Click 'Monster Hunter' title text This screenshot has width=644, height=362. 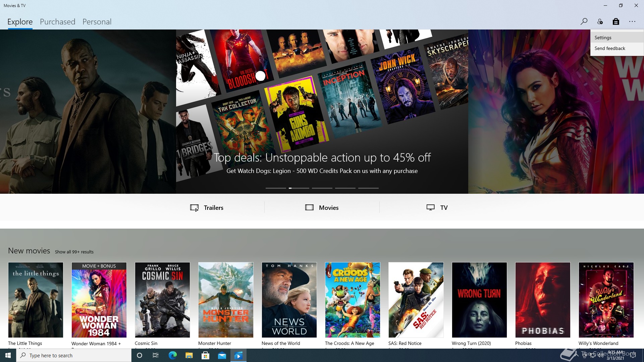tap(215, 343)
